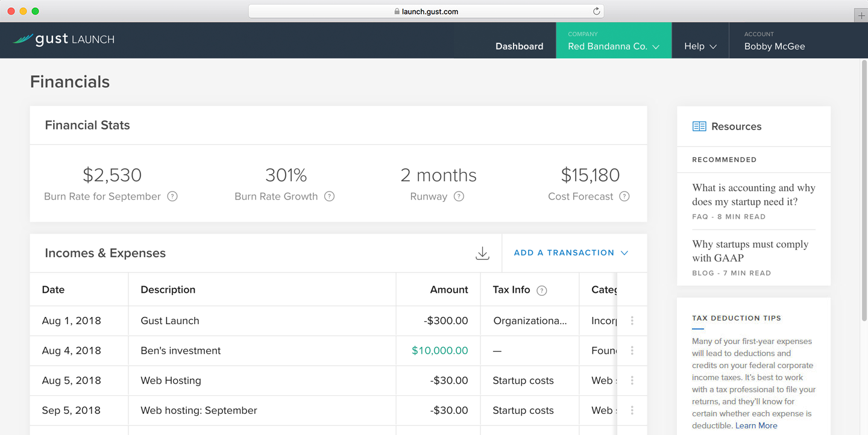This screenshot has width=868, height=435.
Task: Click the Tax Info help icon
Action: [x=542, y=290]
